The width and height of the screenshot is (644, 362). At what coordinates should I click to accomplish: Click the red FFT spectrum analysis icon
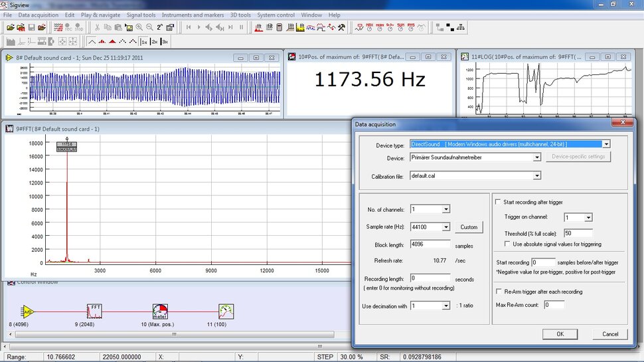[x=259, y=27]
